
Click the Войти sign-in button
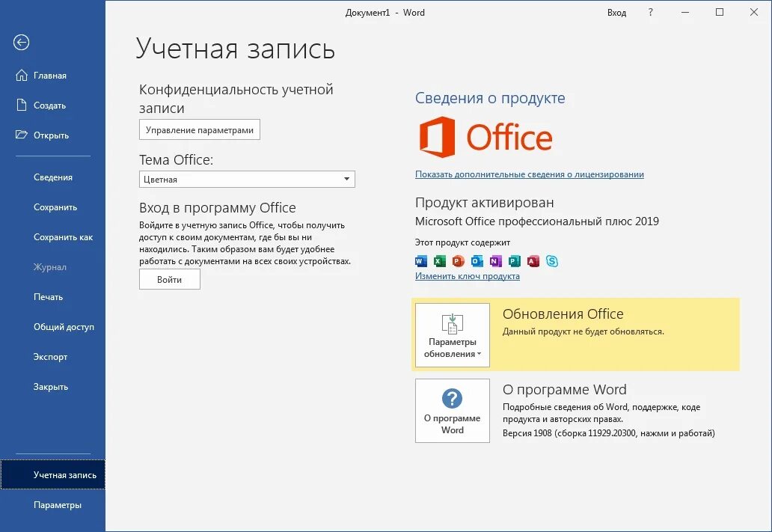coord(169,279)
